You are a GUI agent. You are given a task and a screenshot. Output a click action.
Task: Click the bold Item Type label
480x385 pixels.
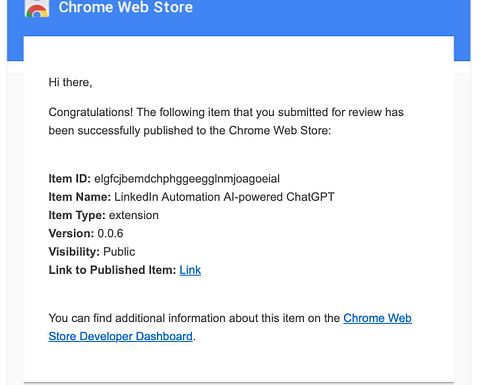[77, 215]
